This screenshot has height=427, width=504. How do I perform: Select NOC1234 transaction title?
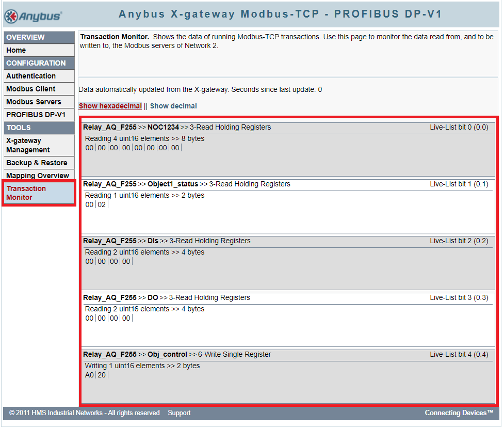coord(163,127)
